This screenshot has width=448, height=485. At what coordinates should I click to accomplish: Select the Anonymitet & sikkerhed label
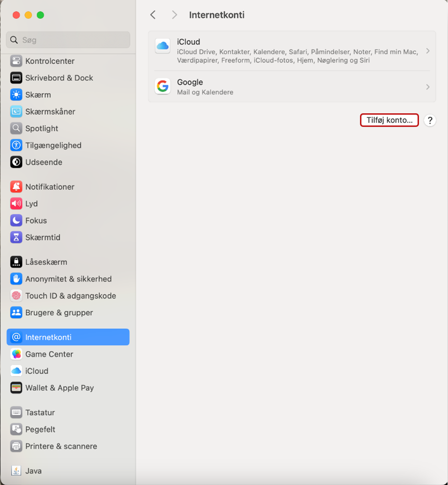68,279
